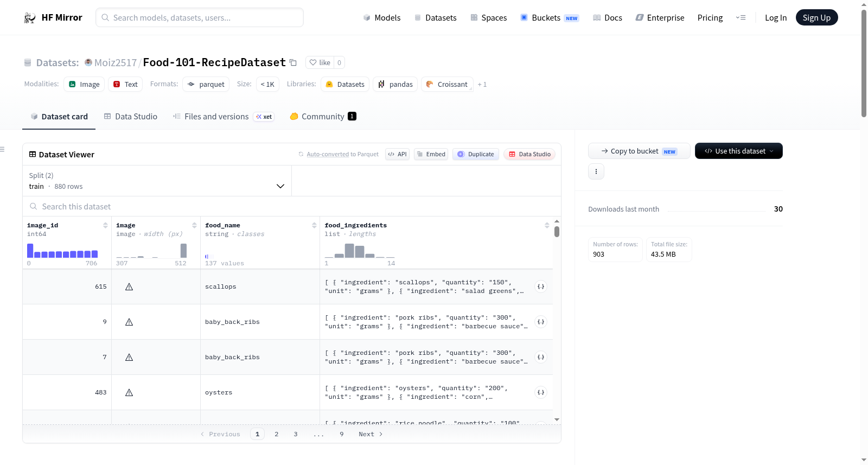Click the HF Mirror logo icon
Viewport: 868px width, 465px height.
point(30,18)
